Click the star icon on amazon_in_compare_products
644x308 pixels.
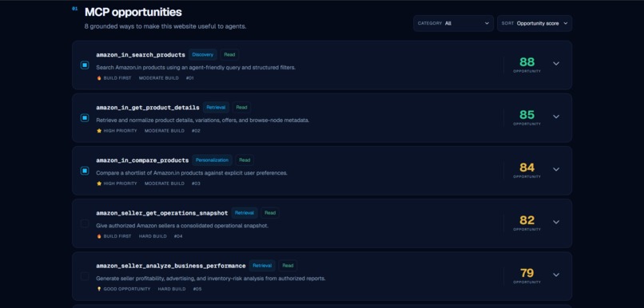click(99, 184)
